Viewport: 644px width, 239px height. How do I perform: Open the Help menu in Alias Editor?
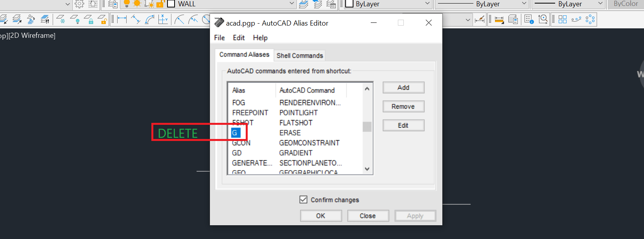pos(260,38)
